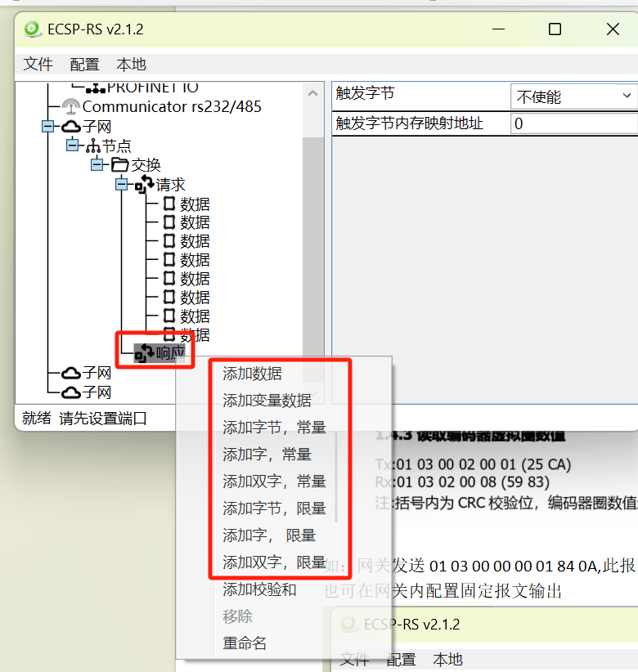Select the Communicator rs232/485 antenna icon
Image resolution: width=638 pixels, height=672 pixels.
tap(70, 105)
